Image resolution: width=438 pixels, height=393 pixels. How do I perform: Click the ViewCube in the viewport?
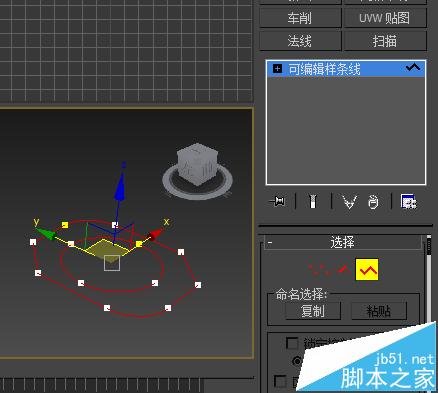[197, 164]
